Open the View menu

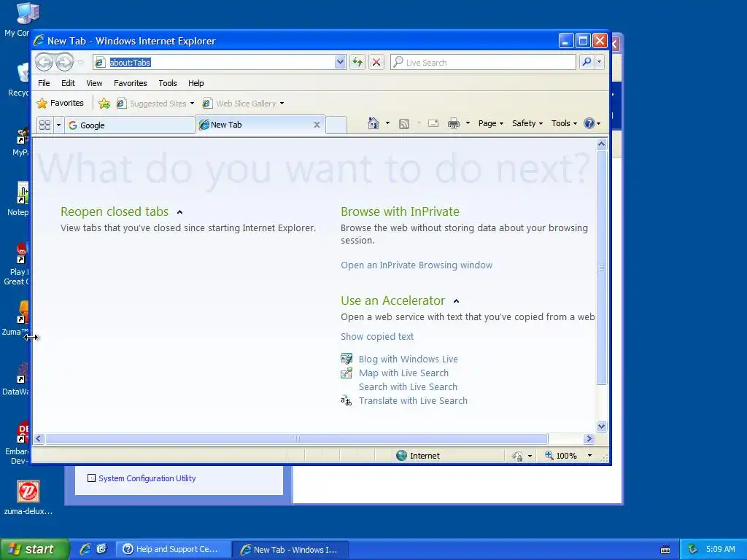coord(94,83)
